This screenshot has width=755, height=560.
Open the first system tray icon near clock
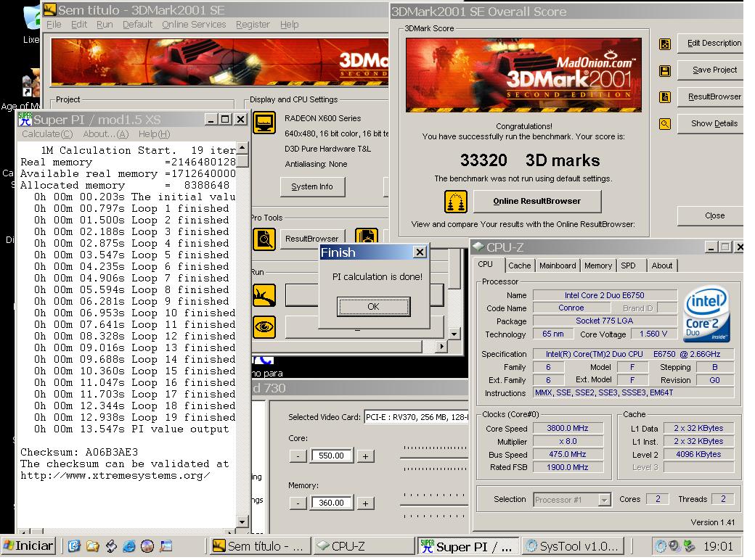pyautogui.click(x=661, y=546)
